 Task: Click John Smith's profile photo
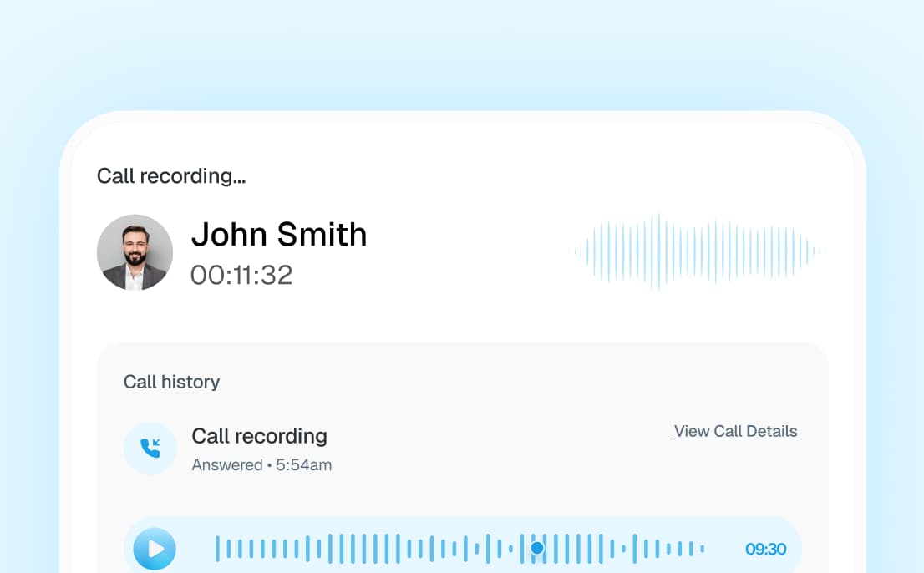[x=135, y=251]
